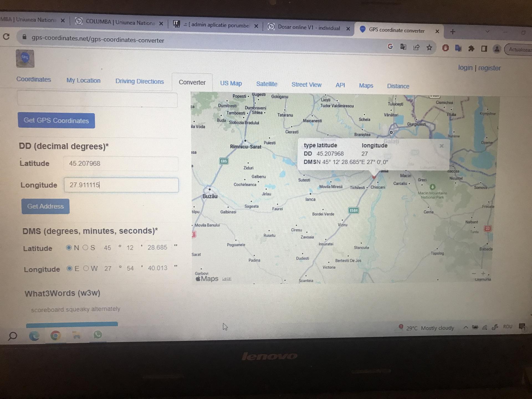This screenshot has width=532, height=399.
Task: Click the share page icon
Action: 416,47
